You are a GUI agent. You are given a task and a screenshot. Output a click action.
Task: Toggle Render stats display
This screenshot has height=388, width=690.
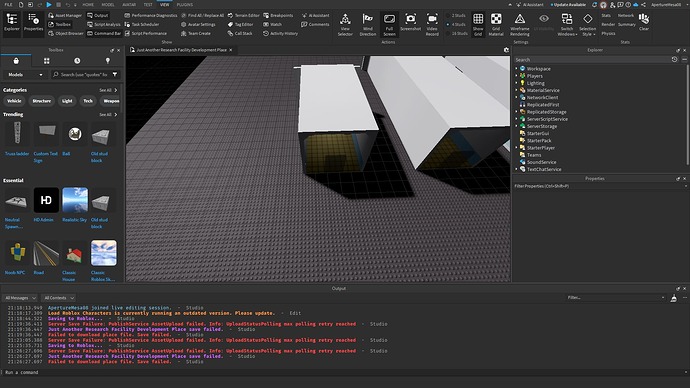pyautogui.click(x=608, y=24)
